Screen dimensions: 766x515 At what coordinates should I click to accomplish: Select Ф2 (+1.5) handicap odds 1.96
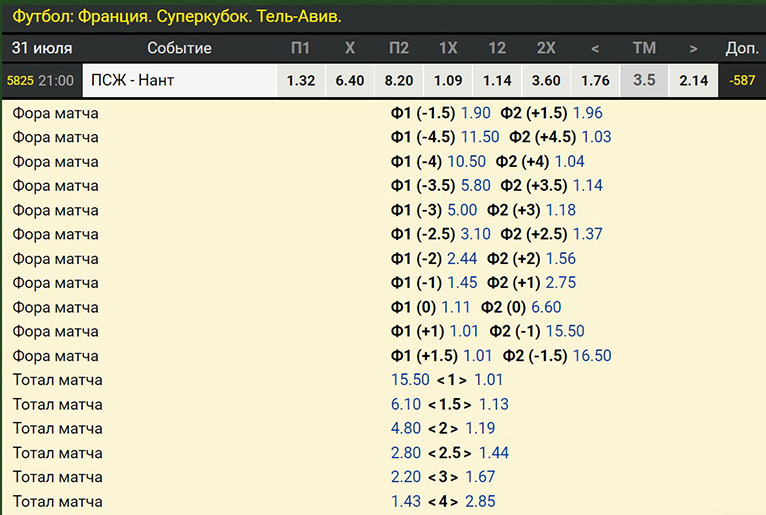(x=587, y=113)
